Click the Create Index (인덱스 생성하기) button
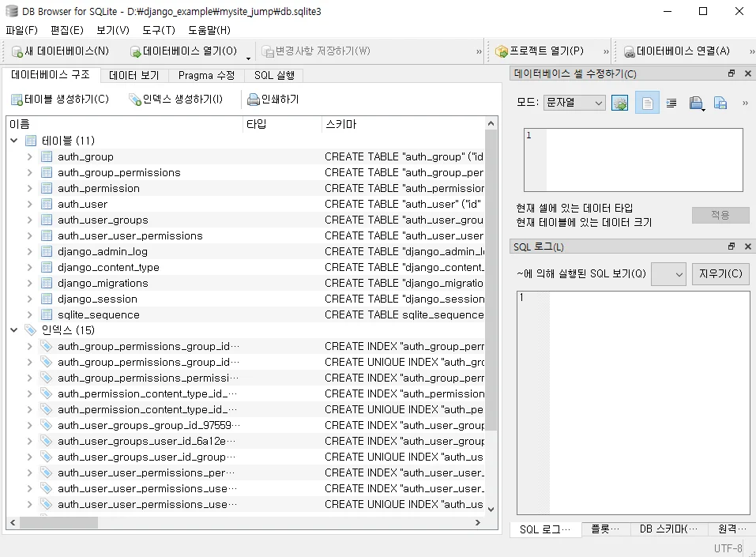Image resolution: width=756 pixels, height=557 pixels. pos(176,100)
